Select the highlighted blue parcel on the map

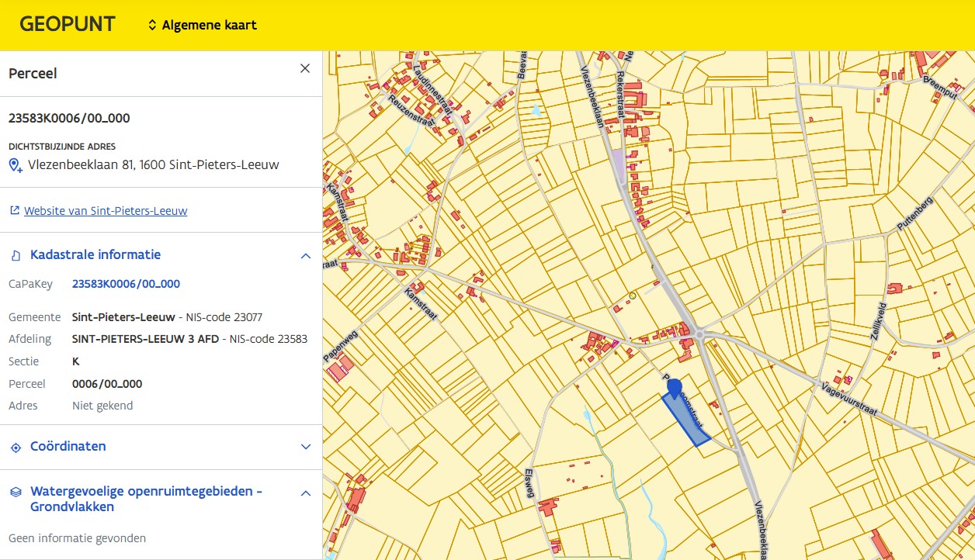[689, 425]
